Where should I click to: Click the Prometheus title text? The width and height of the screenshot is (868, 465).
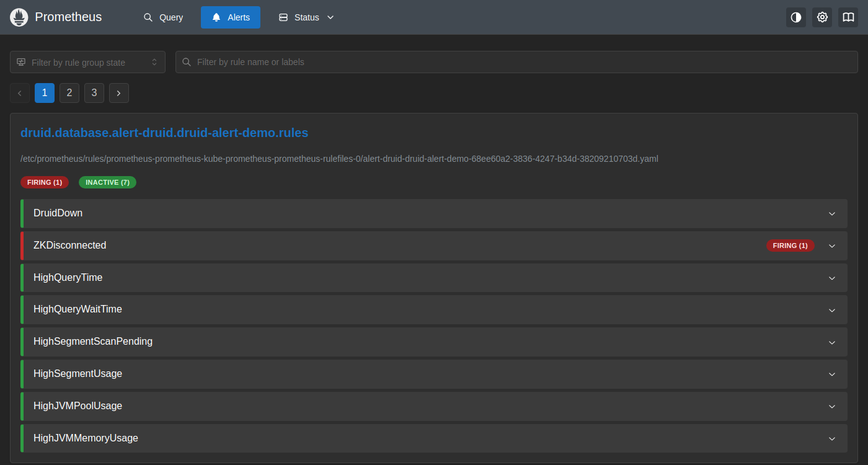point(68,17)
